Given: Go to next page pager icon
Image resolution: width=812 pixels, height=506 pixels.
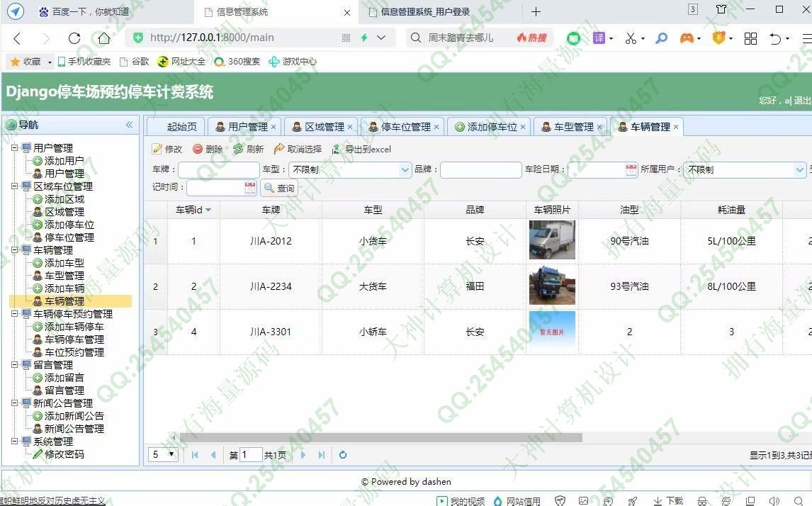Looking at the screenshot, I should (303, 455).
